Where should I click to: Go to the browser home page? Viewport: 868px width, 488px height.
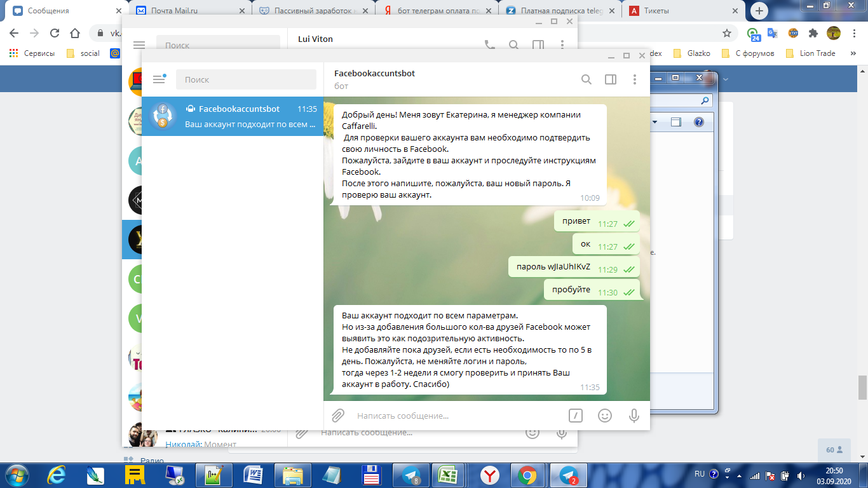[75, 33]
